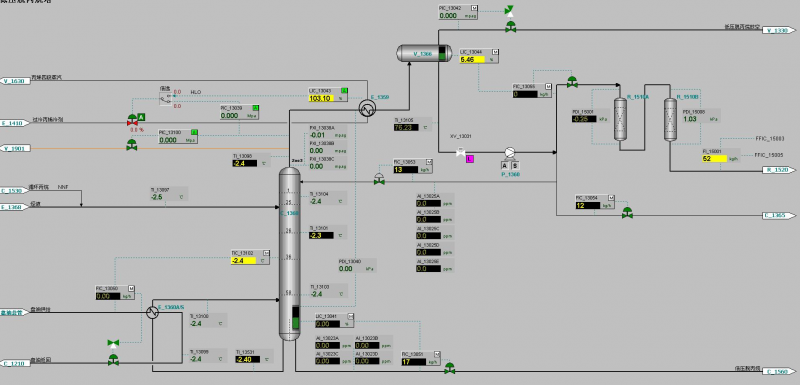Open the red control valve on E_1410 line
The height and width of the screenshot is (385, 800).
coord(132,120)
